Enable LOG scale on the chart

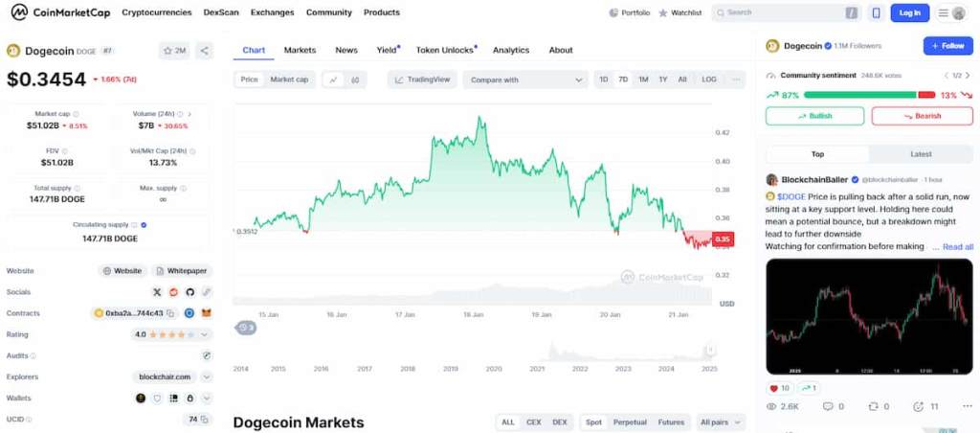(x=708, y=80)
